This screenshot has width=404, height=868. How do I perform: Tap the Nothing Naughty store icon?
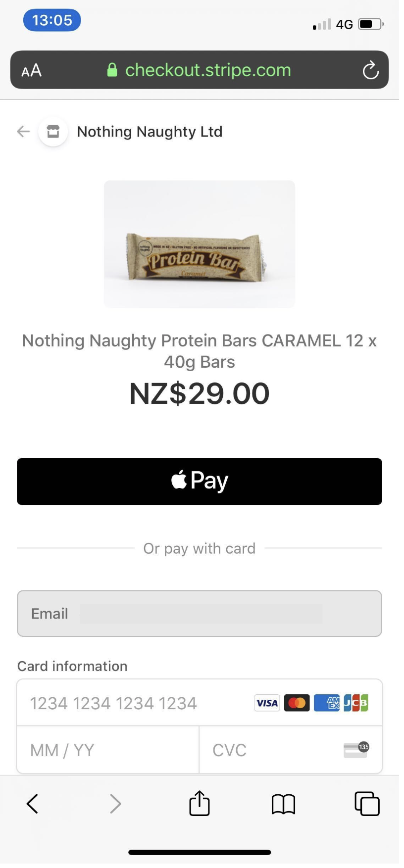(x=53, y=132)
